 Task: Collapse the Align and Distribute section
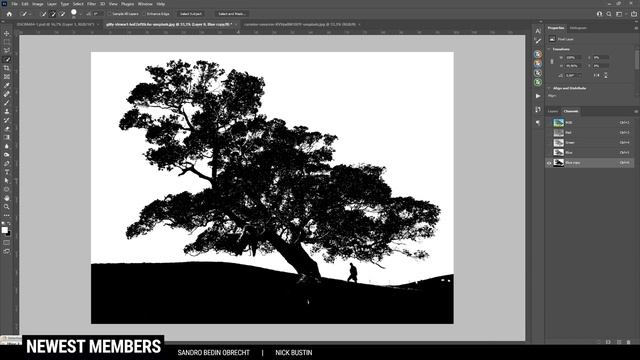549,88
